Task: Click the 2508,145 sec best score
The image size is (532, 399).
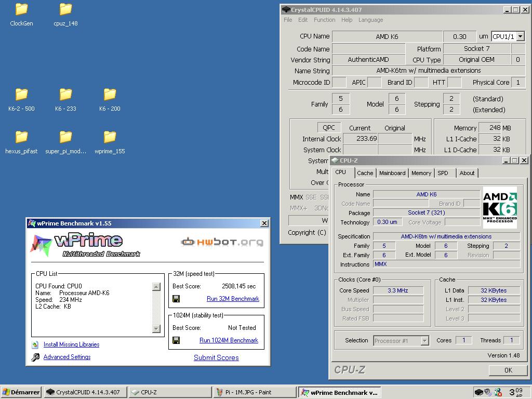Action: pos(239,286)
